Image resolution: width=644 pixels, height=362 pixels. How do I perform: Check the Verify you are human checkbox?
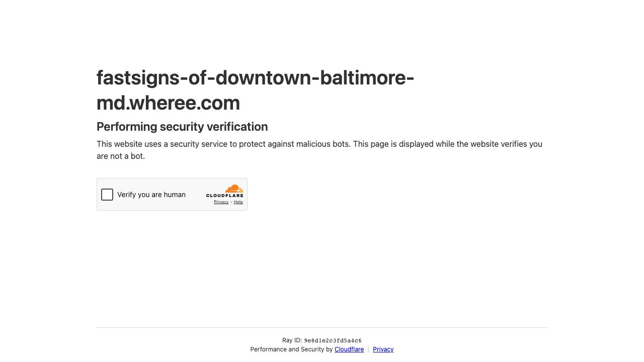[x=107, y=195]
